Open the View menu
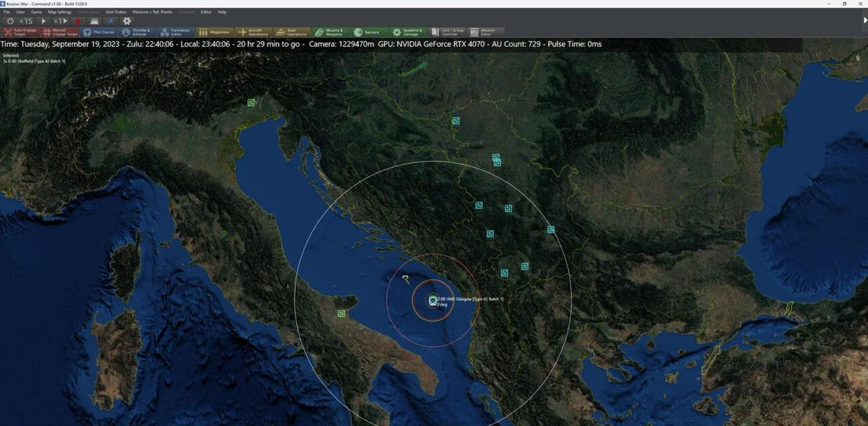This screenshot has width=868, height=426. [20, 12]
